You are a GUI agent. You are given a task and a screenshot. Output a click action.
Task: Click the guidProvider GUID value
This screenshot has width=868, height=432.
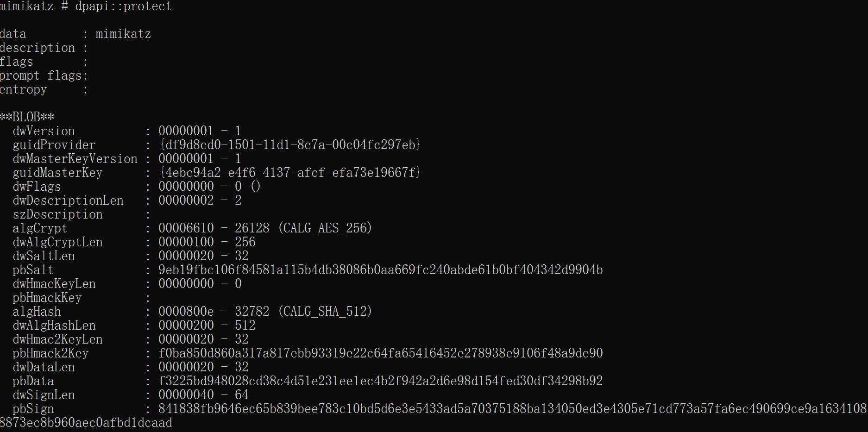click(289, 145)
